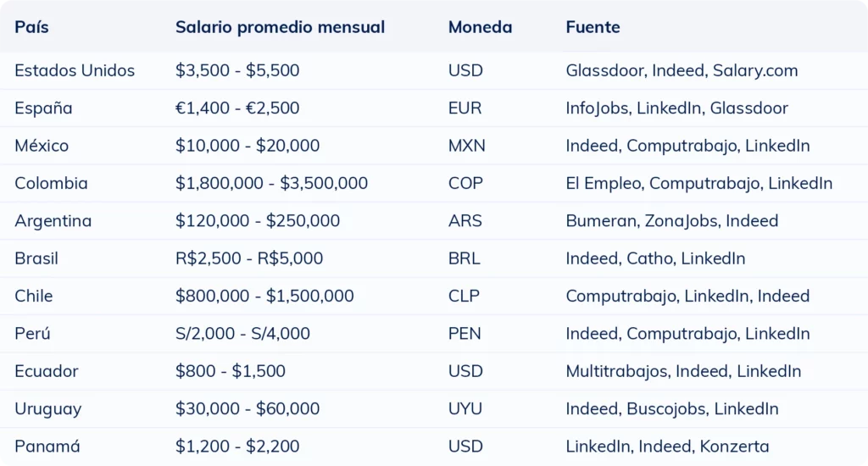Image resolution: width=868 pixels, height=466 pixels.
Task: Click the México salary range $10,000 - $20,000
Action: [248, 146]
